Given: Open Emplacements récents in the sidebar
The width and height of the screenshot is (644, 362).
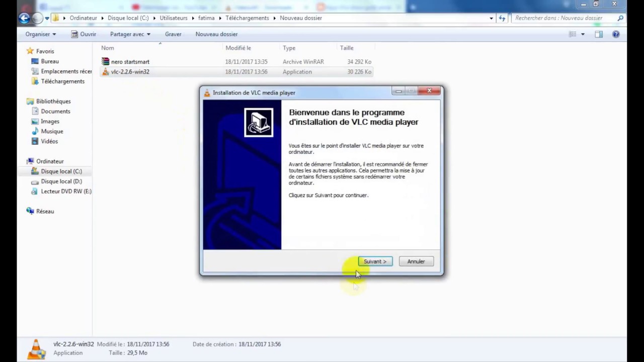Looking at the screenshot, I should [x=66, y=71].
